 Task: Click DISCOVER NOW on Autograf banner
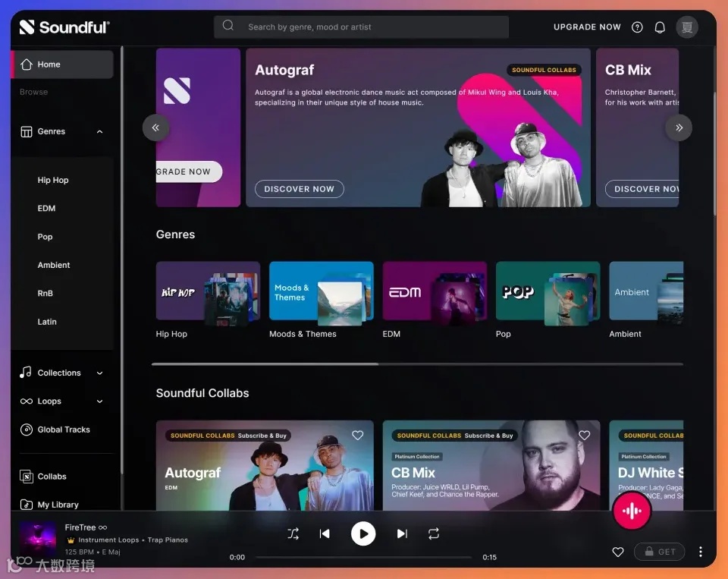(x=299, y=189)
